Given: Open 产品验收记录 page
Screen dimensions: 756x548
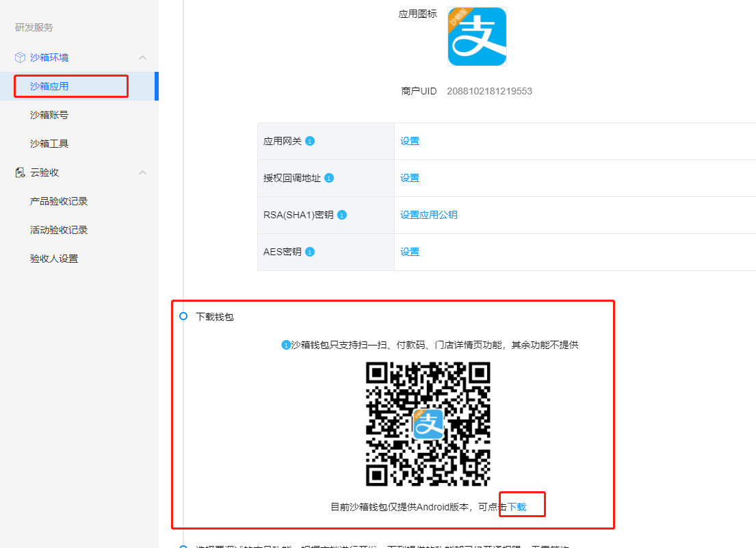Looking at the screenshot, I should [x=79, y=201].
